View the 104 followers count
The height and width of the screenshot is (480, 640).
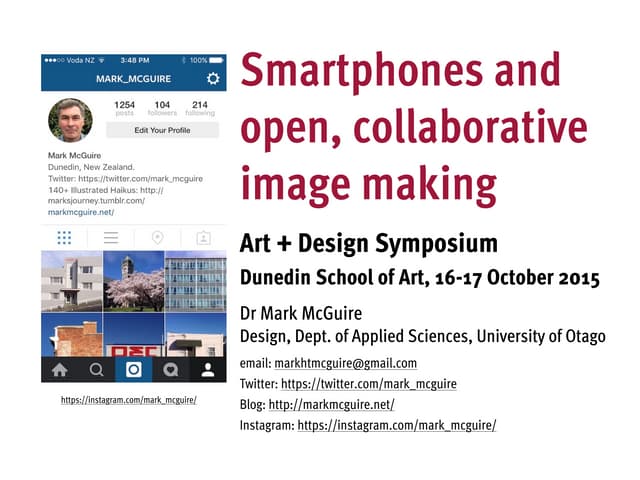161,108
